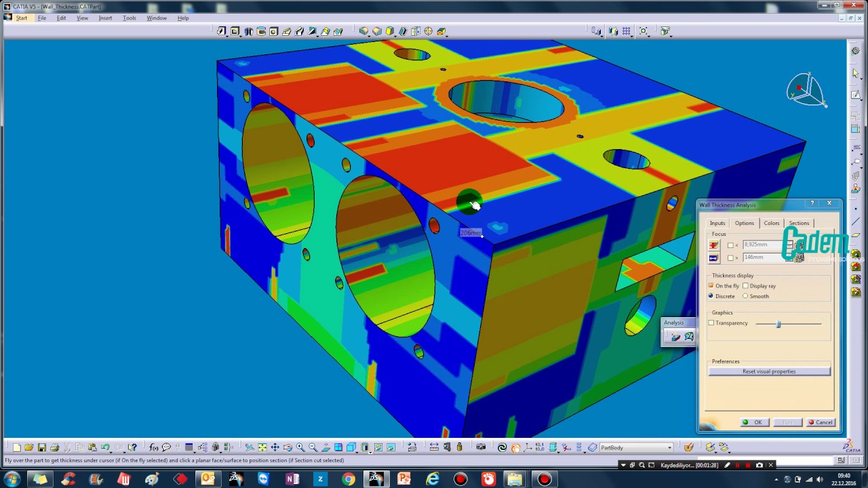
Task: Open the PartBody combo box
Action: tap(636, 447)
